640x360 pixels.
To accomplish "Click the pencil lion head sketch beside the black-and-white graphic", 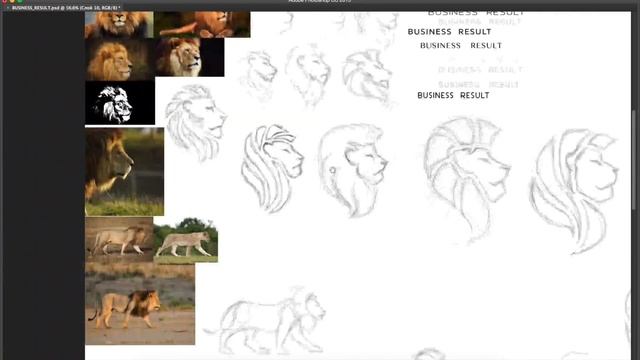I will [x=196, y=122].
